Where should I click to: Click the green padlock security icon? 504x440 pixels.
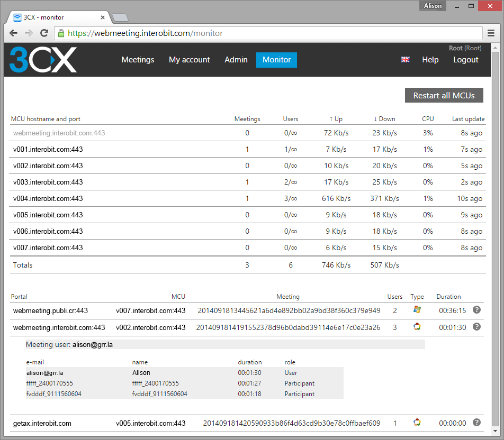tap(61, 33)
